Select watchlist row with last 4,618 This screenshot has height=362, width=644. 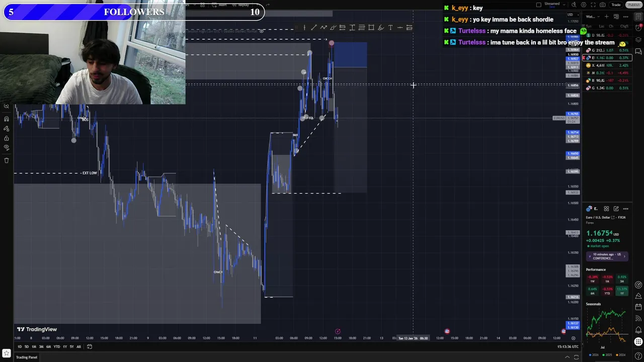pos(607,65)
